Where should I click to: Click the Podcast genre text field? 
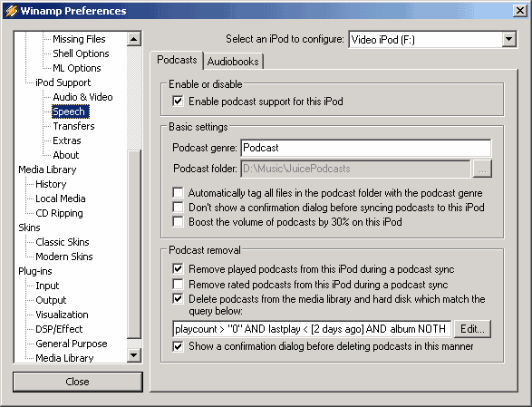(x=366, y=148)
